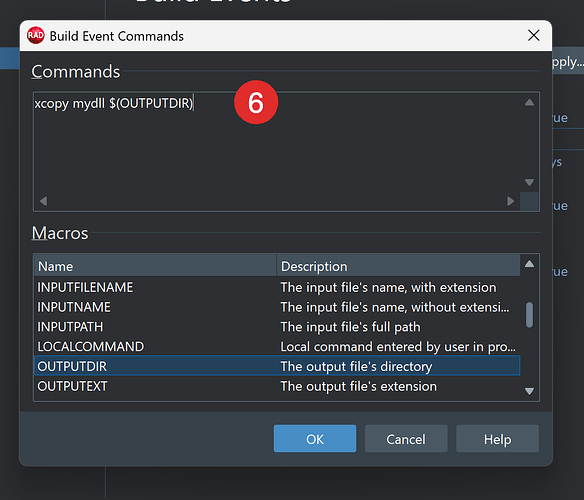Select the INPUTFILENAME macro row
This screenshot has height=500, width=584.
(x=277, y=287)
